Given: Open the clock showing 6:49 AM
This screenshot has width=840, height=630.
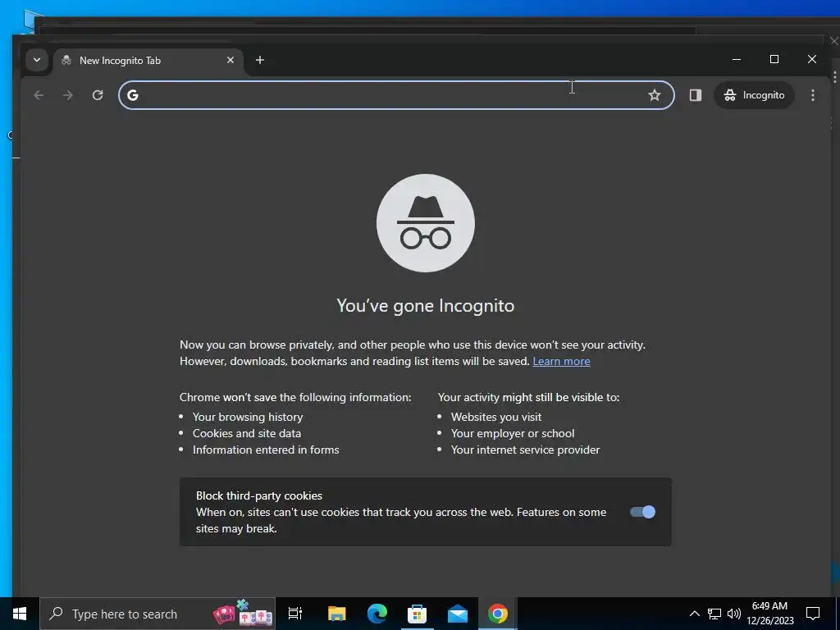Looking at the screenshot, I should [x=769, y=614].
